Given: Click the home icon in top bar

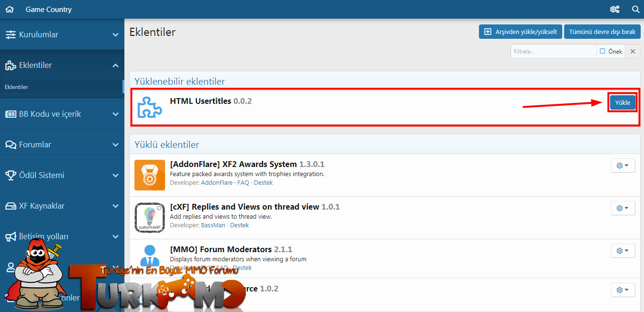Looking at the screenshot, I should pyautogui.click(x=10, y=9).
